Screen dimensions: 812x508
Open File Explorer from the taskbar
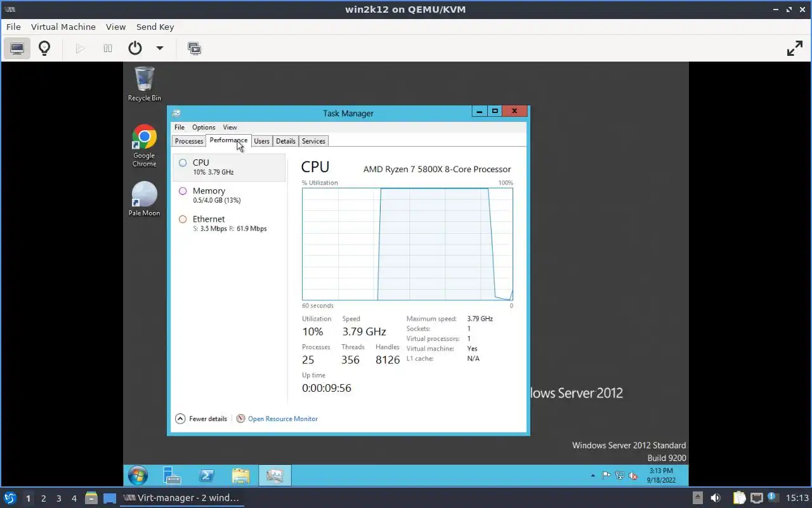pos(240,475)
